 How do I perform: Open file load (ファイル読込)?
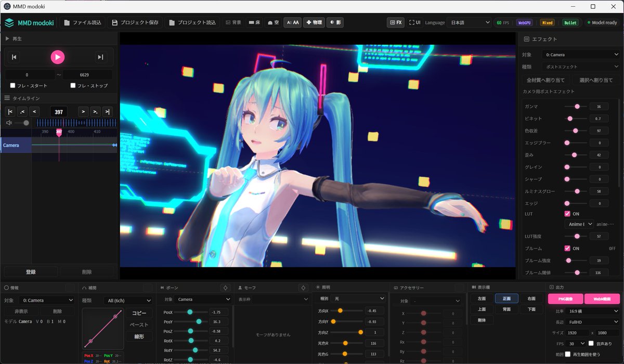click(x=82, y=23)
